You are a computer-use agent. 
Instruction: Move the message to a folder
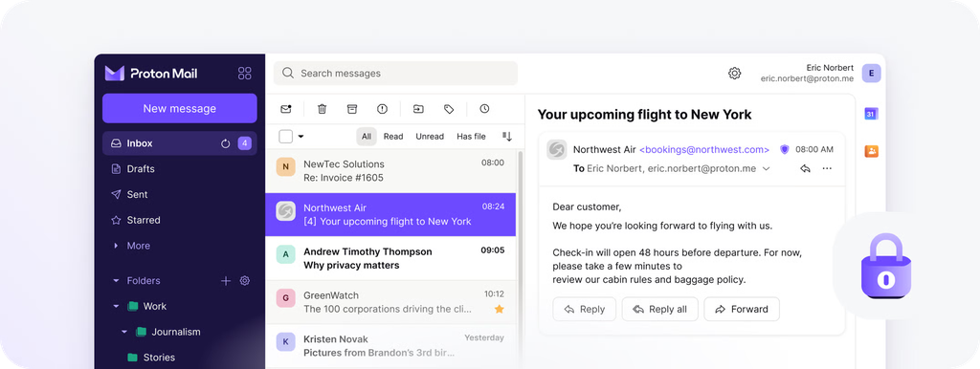[x=418, y=109]
